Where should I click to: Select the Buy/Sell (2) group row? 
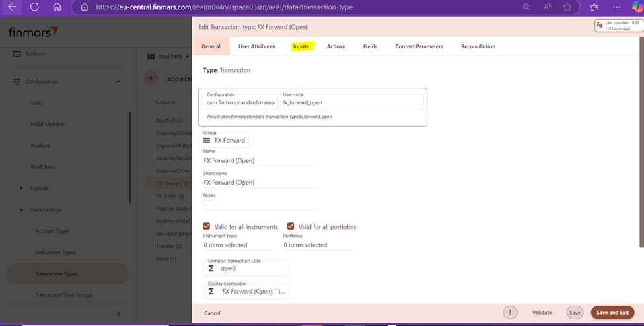[x=169, y=121]
